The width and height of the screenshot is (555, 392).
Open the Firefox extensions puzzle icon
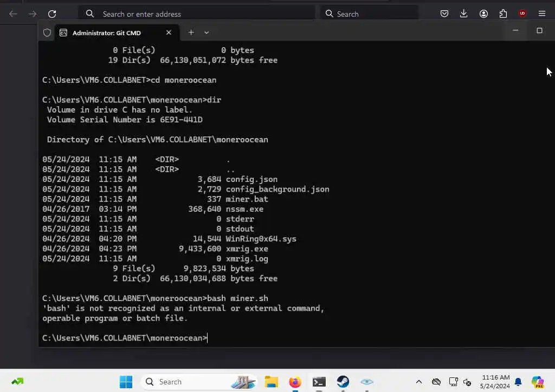coord(503,14)
